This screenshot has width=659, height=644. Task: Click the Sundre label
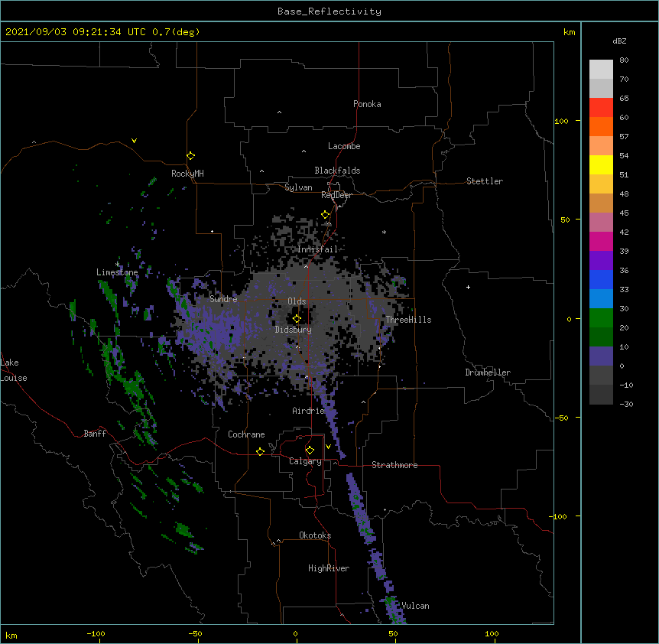[223, 299]
